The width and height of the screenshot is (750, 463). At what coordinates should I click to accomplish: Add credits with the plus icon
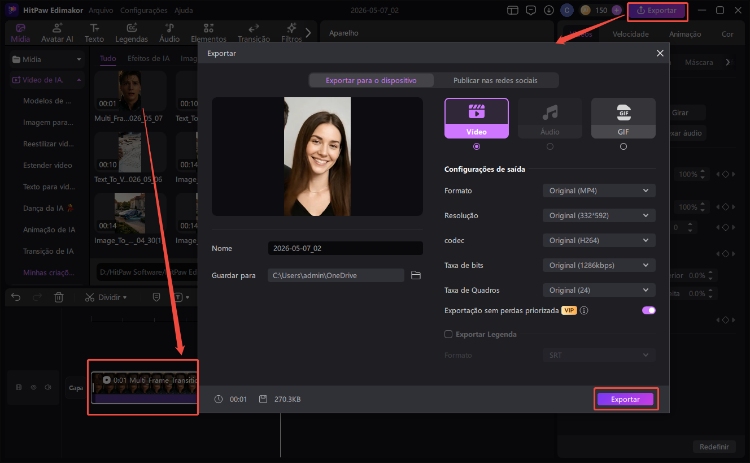click(x=617, y=10)
